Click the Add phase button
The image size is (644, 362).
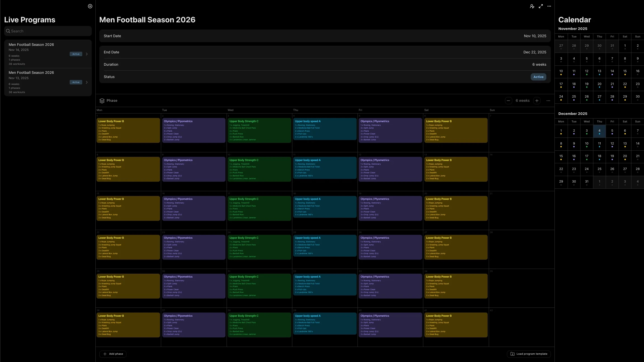113,354
